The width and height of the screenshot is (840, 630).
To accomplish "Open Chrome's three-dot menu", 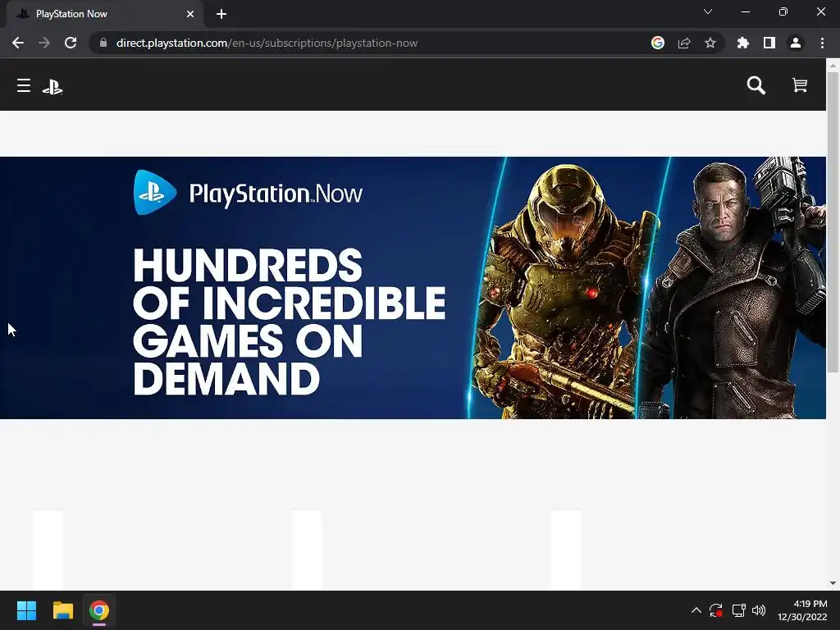I will pyautogui.click(x=822, y=43).
